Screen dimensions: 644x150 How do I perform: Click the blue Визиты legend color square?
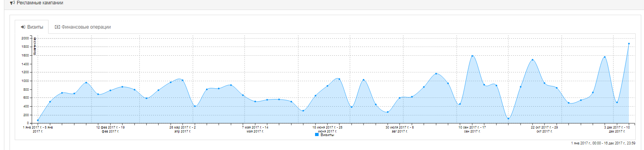point(317,135)
